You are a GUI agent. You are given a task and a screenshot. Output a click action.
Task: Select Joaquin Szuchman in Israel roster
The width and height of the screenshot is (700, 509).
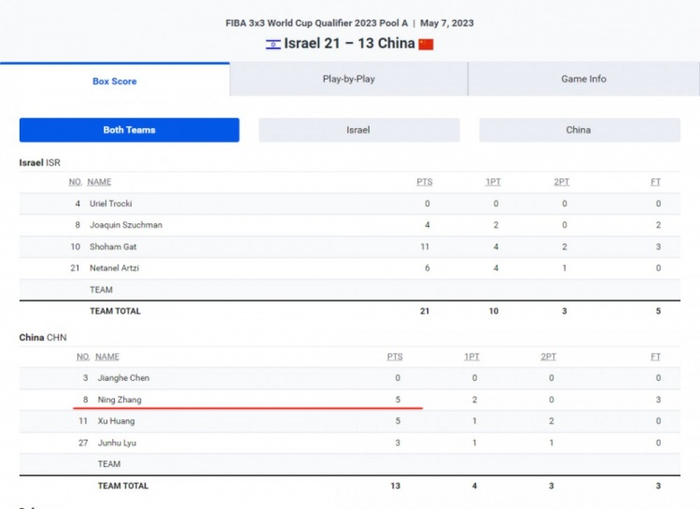point(126,225)
